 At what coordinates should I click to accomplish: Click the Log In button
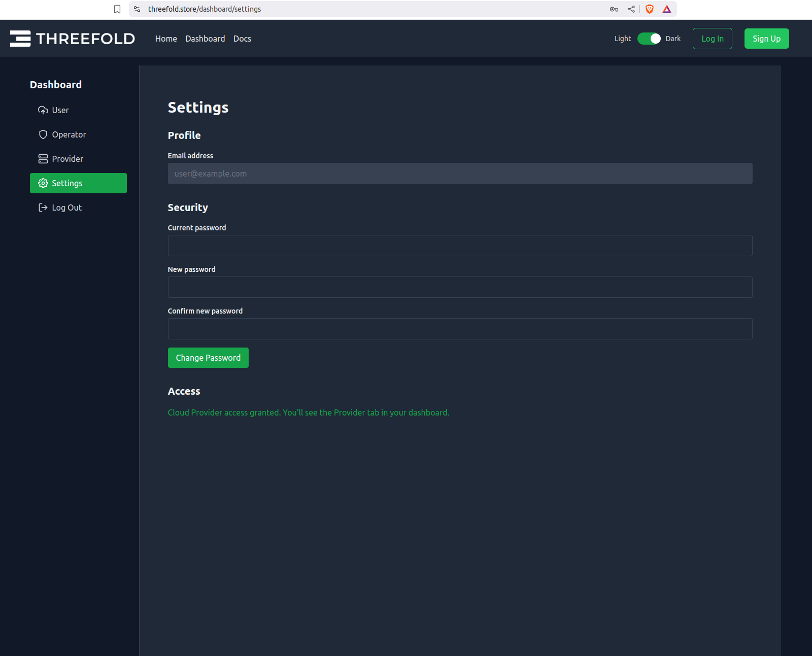pos(713,39)
